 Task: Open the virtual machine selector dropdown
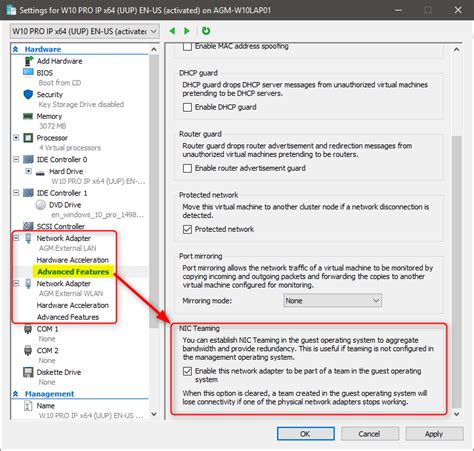click(85, 31)
